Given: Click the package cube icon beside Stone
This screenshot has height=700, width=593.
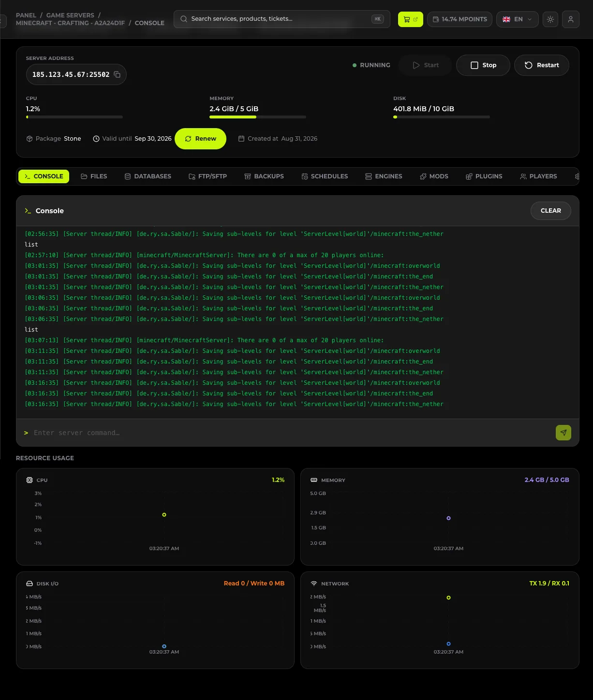Looking at the screenshot, I should (x=30, y=139).
